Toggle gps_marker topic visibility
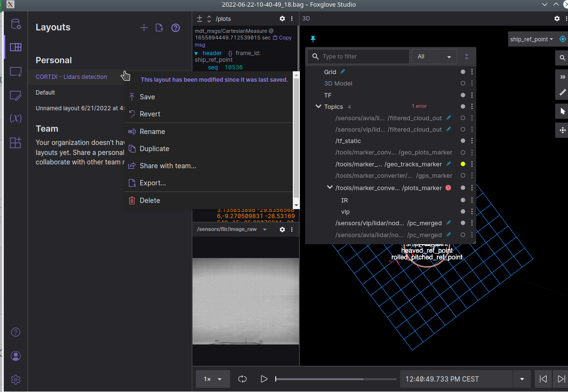 click(x=463, y=175)
